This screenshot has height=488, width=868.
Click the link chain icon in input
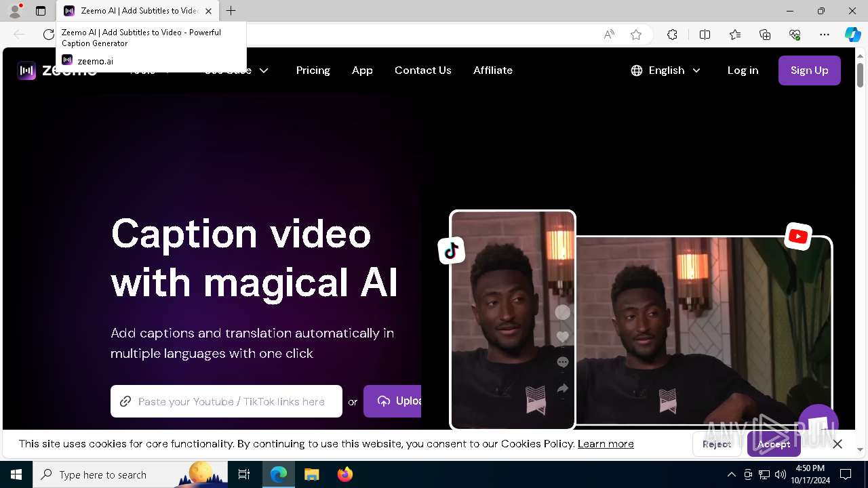point(125,401)
